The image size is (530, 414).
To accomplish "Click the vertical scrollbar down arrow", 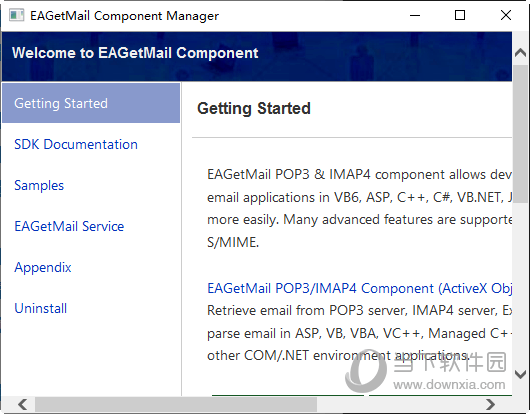I will pos(521,374).
